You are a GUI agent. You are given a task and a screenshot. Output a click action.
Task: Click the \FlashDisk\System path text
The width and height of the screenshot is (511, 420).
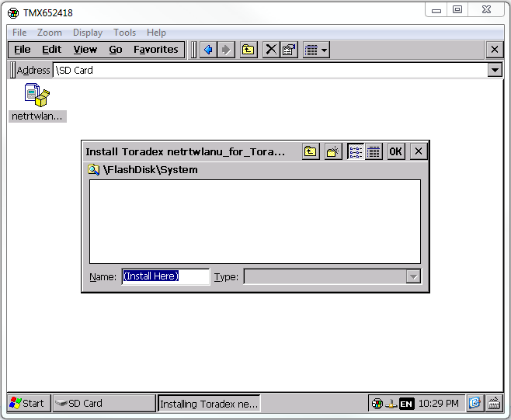pos(150,170)
